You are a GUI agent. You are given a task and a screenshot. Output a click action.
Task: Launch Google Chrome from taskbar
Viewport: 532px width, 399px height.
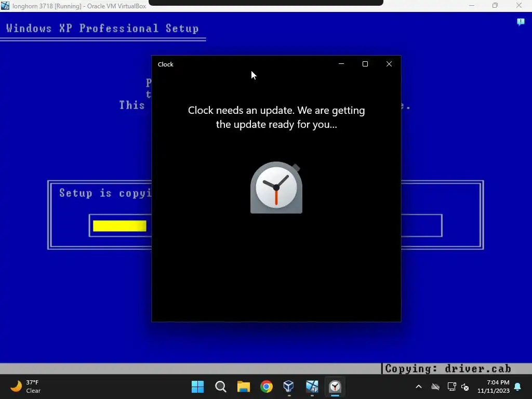click(267, 387)
